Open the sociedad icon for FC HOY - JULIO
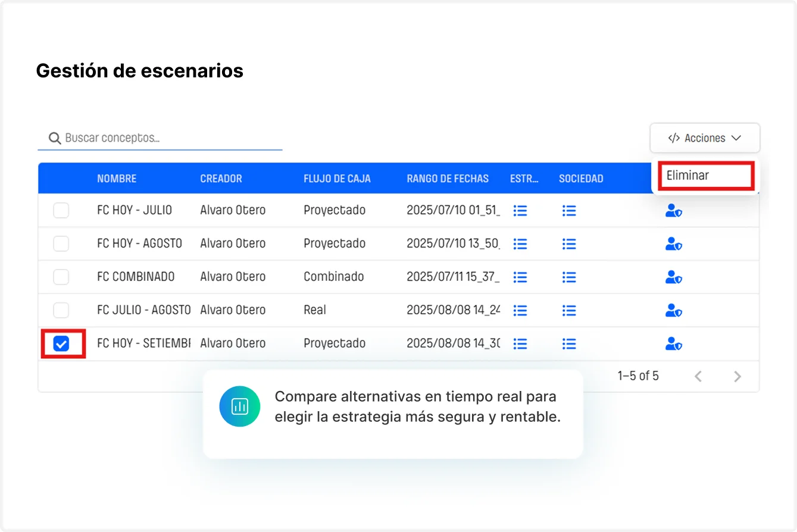The image size is (797, 532). click(569, 210)
